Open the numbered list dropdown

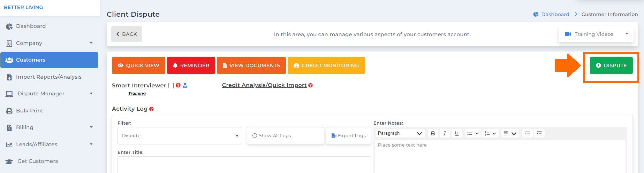[491, 133]
